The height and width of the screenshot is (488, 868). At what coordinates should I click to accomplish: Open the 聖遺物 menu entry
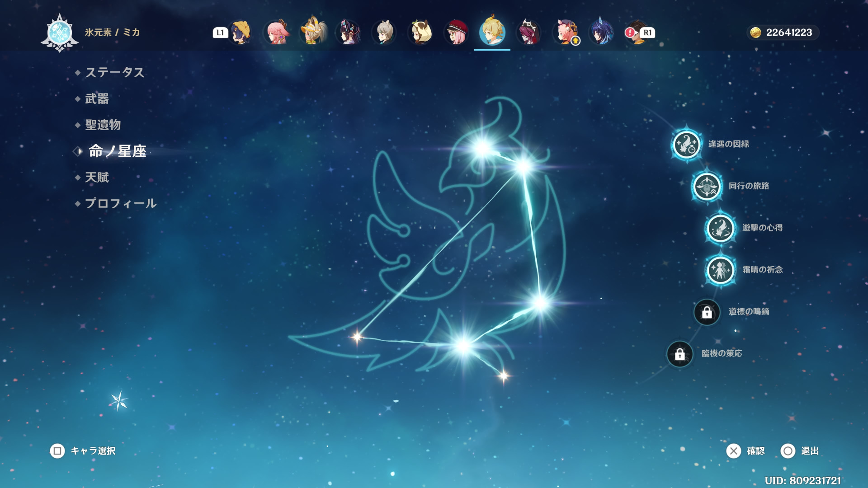click(x=103, y=125)
